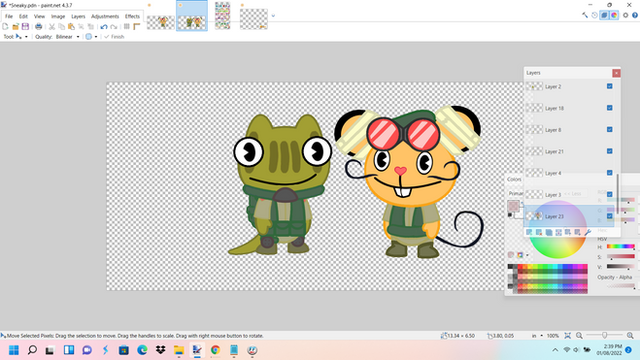Click the Zoom In magnifier icon
This screenshot has height=360, width=640.
point(630,336)
